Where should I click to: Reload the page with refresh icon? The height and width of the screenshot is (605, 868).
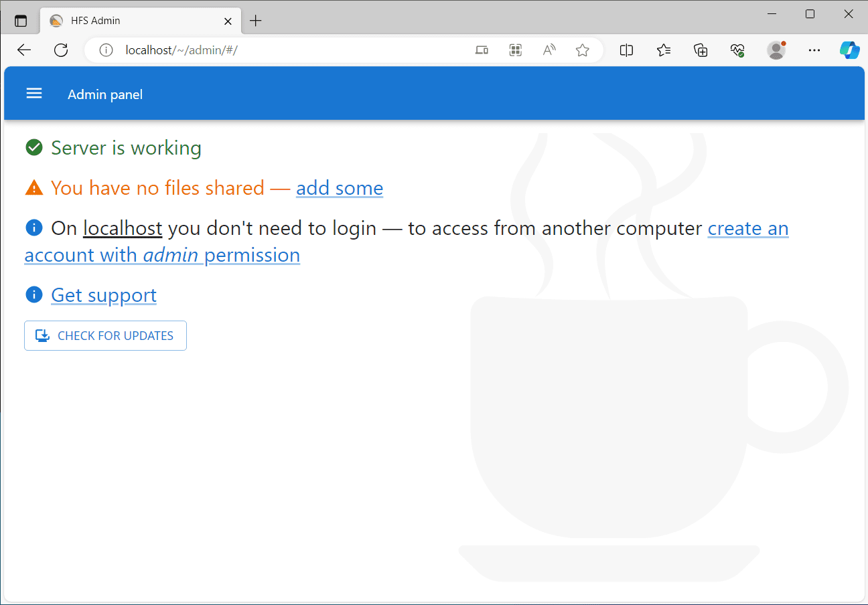point(61,50)
